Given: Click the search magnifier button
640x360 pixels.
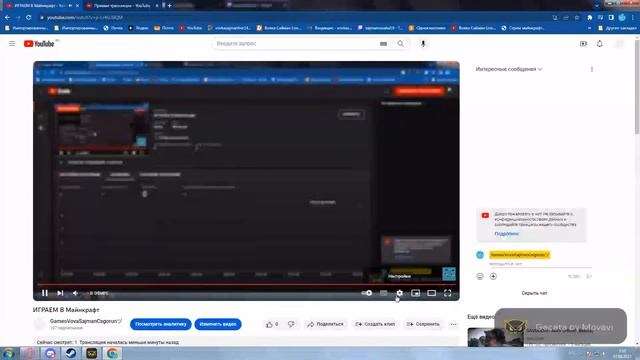Looking at the screenshot, I should point(400,43).
